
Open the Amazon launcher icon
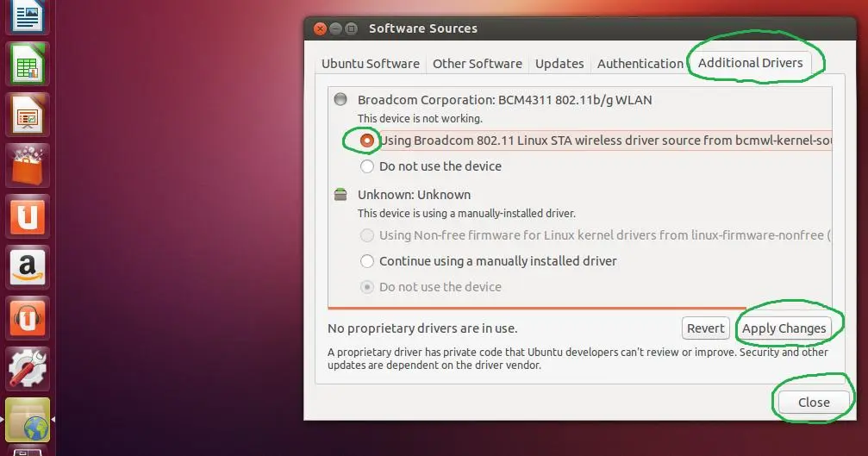[27, 268]
